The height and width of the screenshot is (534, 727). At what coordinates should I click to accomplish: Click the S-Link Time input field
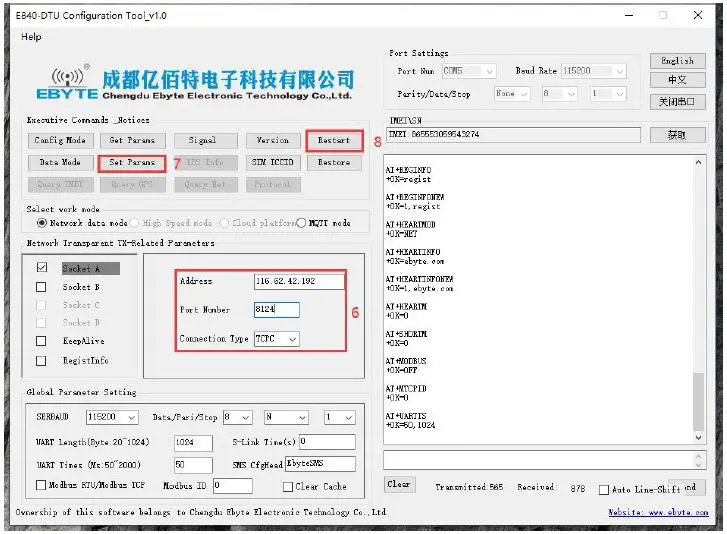click(327, 442)
